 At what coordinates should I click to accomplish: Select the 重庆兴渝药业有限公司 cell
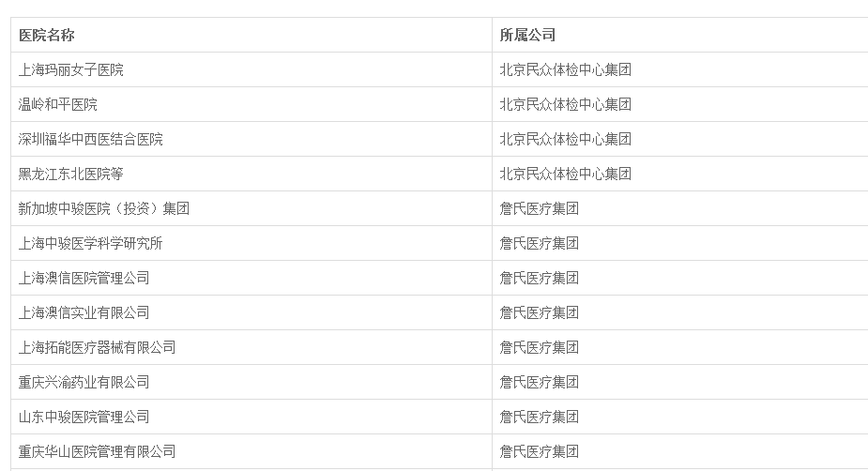tap(84, 382)
